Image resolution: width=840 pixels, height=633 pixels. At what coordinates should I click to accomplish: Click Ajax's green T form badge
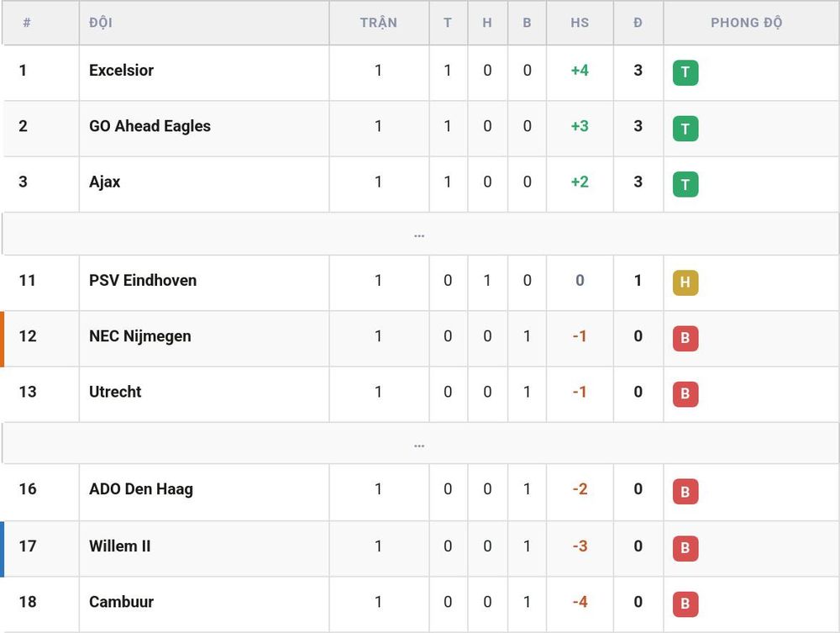(x=685, y=184)
